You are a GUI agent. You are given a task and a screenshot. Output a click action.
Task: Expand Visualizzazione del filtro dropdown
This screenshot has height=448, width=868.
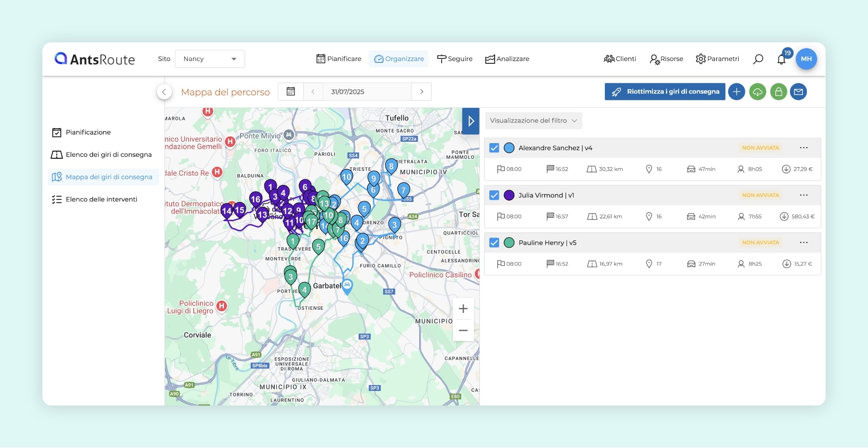(533, 120)
